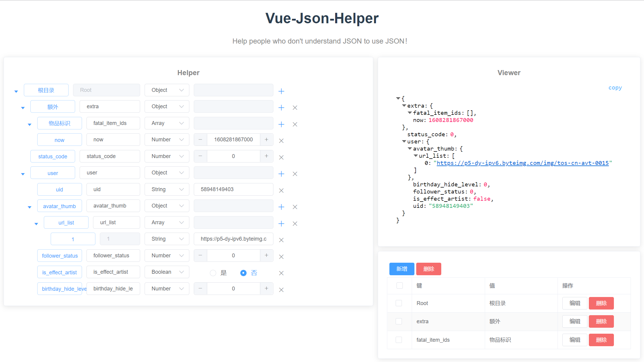Click plus icon on Root row
Viewport: 644px width, 362px height.
click(x=281, y=91)
